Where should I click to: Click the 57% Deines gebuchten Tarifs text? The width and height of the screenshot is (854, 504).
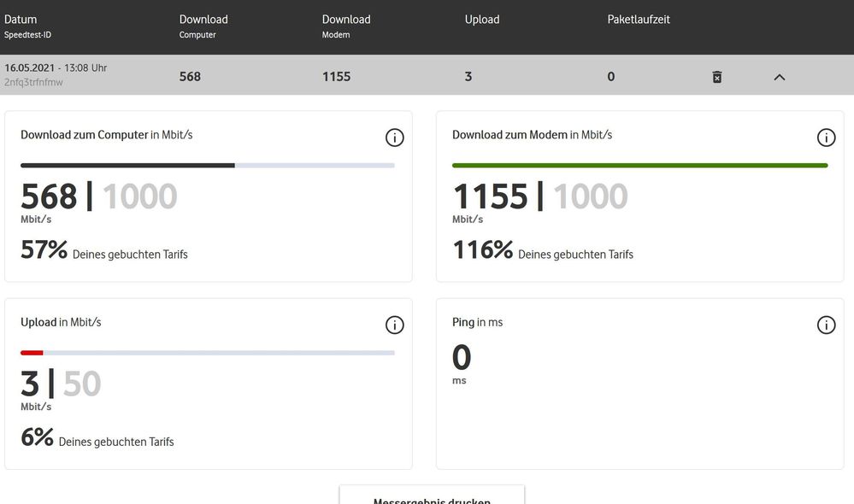(x=104, y=251)
